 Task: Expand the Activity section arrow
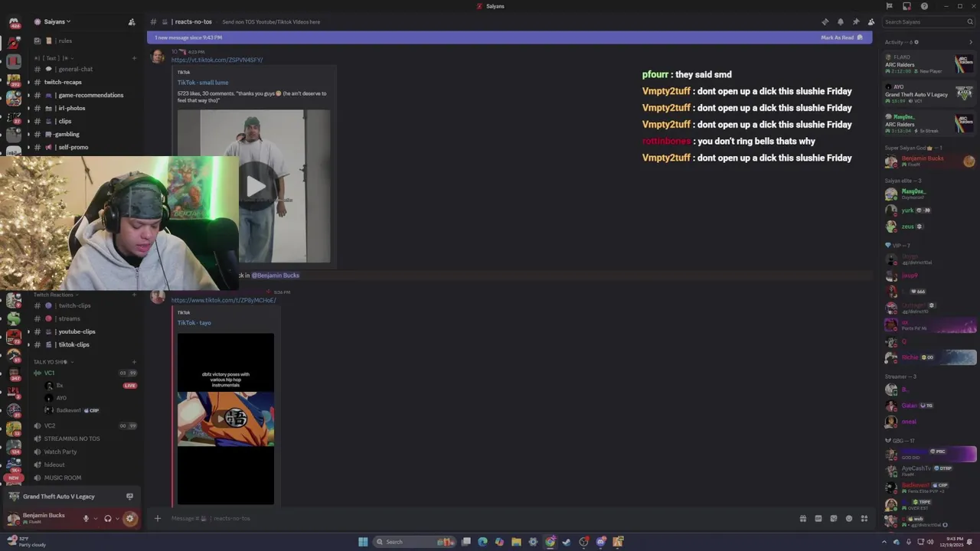pos(971,42)
